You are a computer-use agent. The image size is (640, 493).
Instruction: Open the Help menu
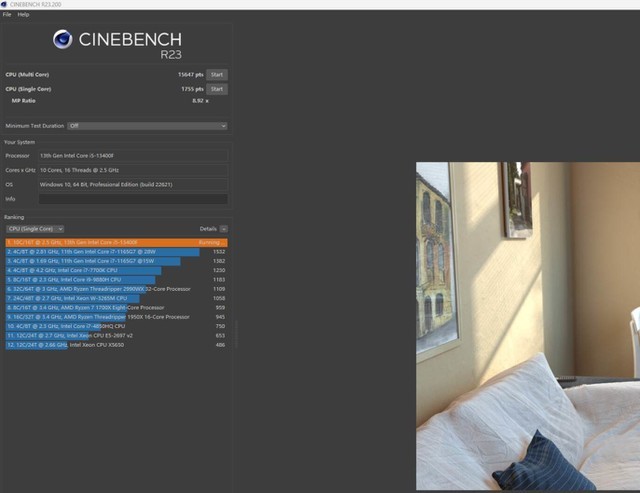tap(23, 14)
